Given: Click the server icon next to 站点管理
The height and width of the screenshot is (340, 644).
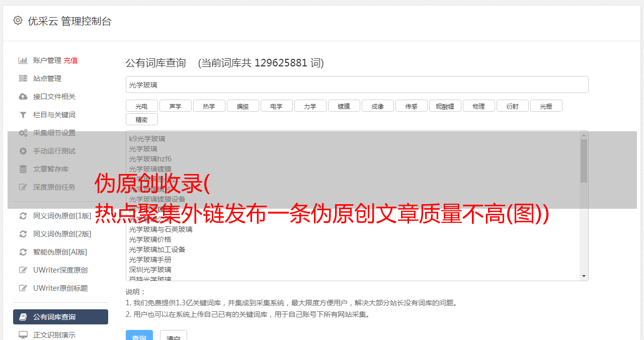Looking at the screenshot, I should [23, 78].
